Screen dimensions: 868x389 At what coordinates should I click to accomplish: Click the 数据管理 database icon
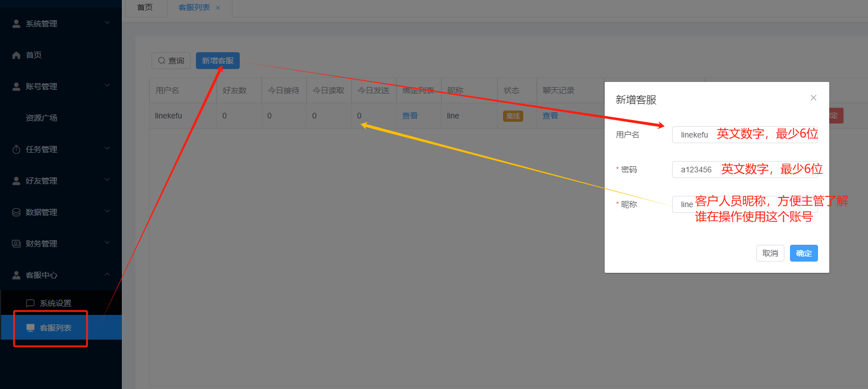(16, 212)
